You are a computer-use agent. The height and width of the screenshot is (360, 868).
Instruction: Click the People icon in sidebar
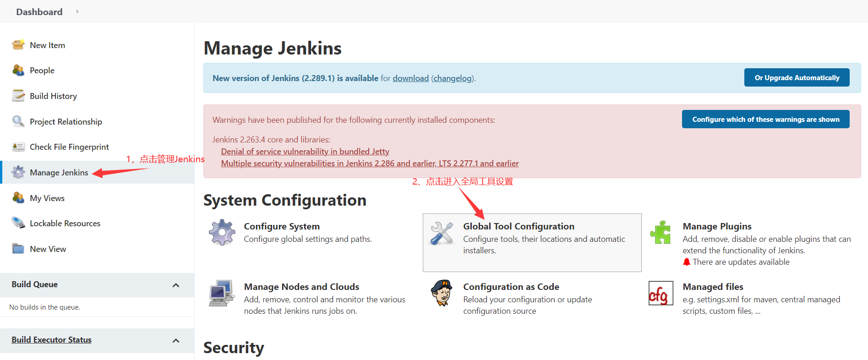[x=18, y=70]
